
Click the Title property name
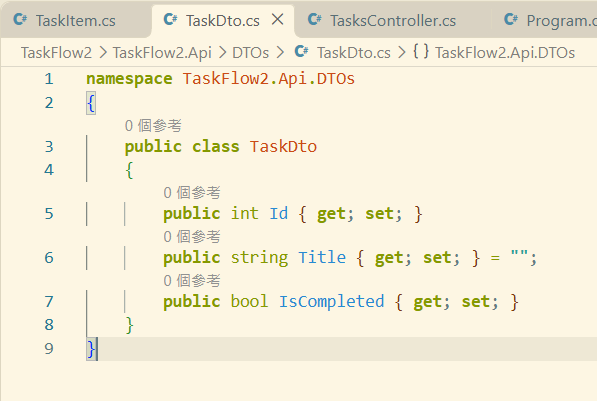pyautogui.click(x=322, y=258)
